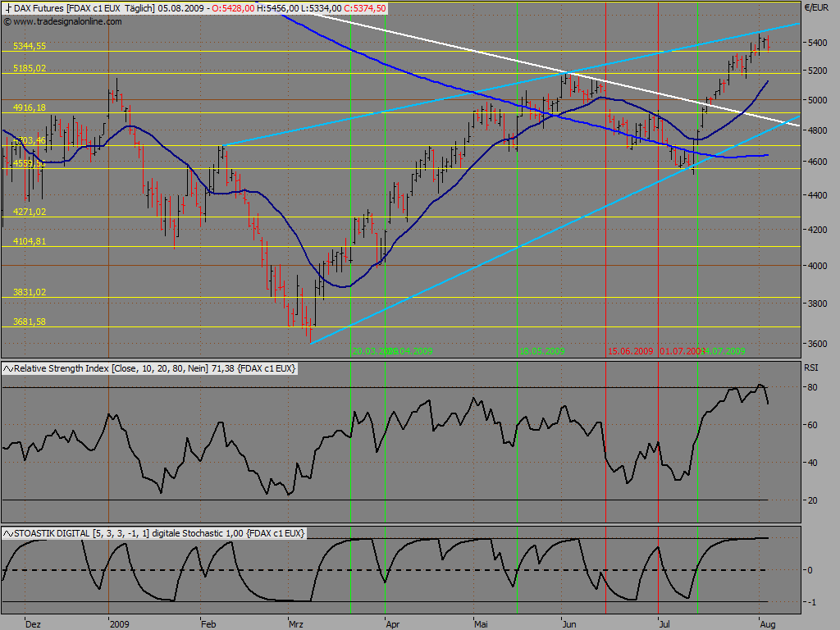Select the 4916,18 price level label
Image resolution: width=840 pixels, height=630 pixels.
pos(30,107)
